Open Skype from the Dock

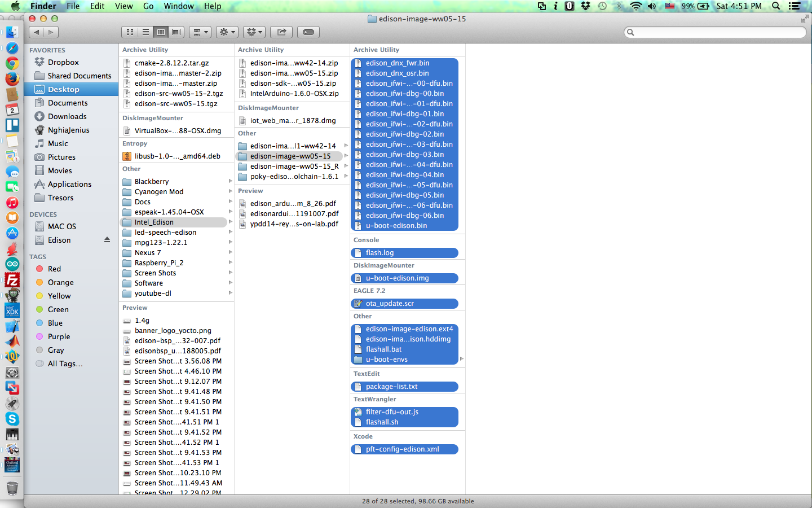click(12, 419)
